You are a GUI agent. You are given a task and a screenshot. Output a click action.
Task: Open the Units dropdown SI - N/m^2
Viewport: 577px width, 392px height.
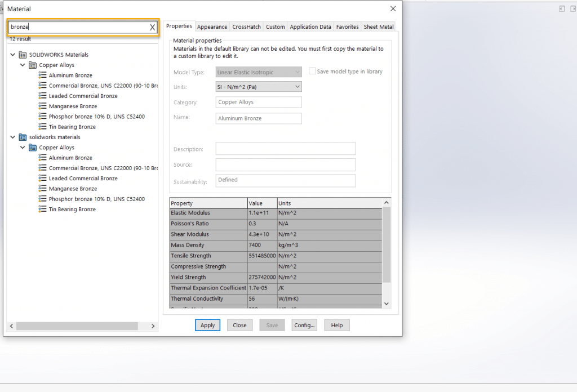[x=259, y=87]
